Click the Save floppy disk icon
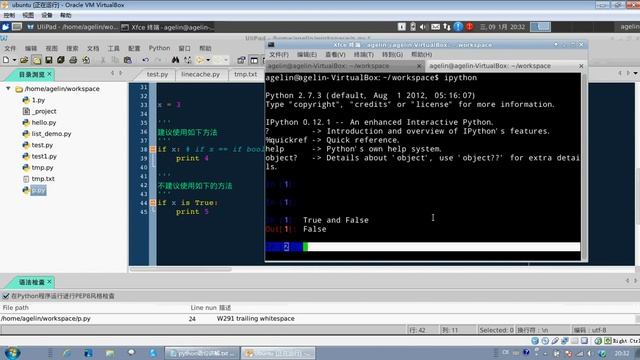 [x=49, y=60]
